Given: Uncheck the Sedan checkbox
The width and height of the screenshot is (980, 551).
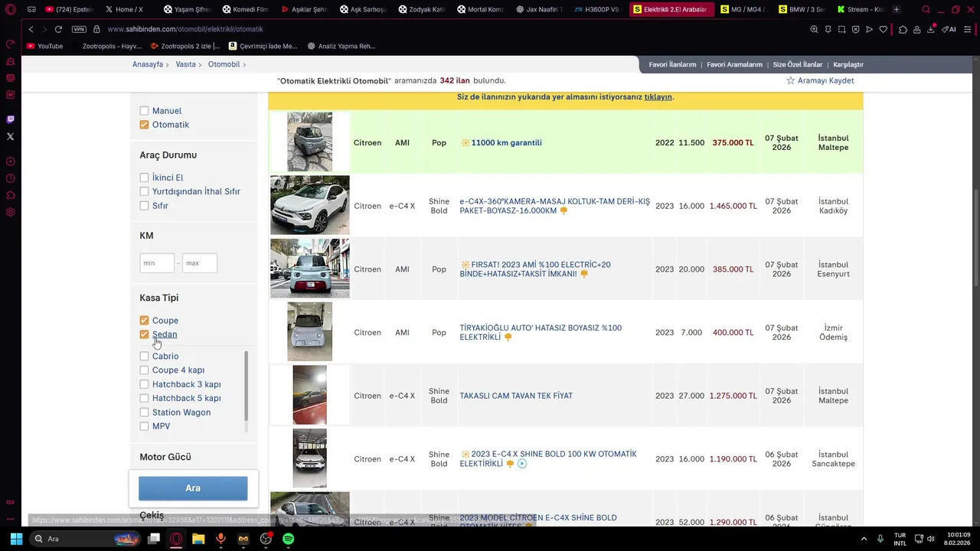Looking at the screenshot, I should tap(144, 334).
